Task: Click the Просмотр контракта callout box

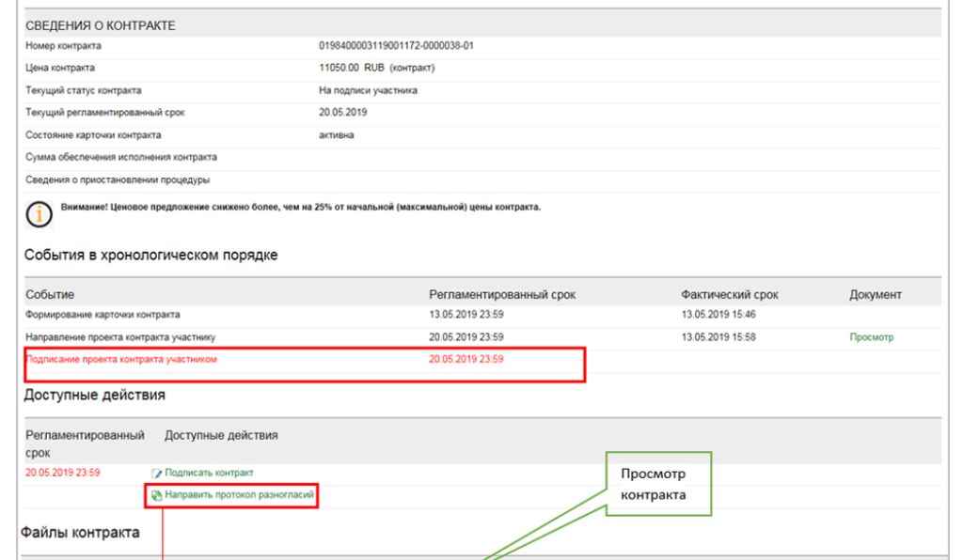Action: pos(657,484)
